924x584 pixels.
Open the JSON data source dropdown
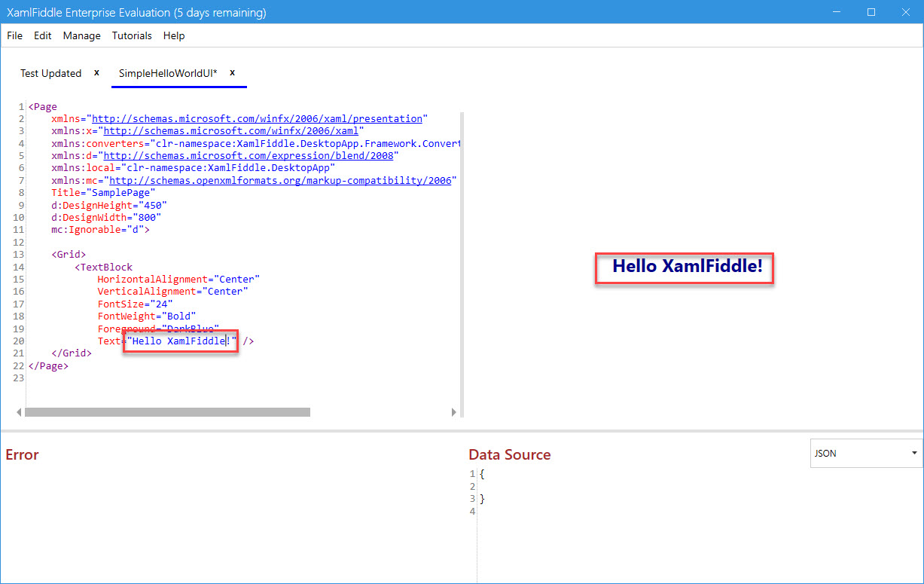click(x=866, y=454)
